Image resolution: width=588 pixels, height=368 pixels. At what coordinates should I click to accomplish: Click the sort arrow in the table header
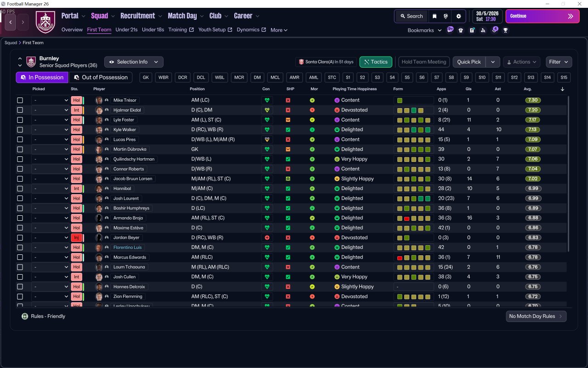pos(563,89)
